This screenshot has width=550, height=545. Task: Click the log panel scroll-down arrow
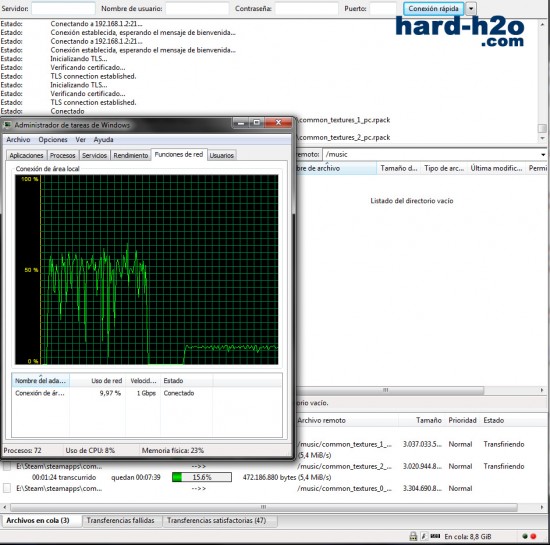(x=542, y=138)
